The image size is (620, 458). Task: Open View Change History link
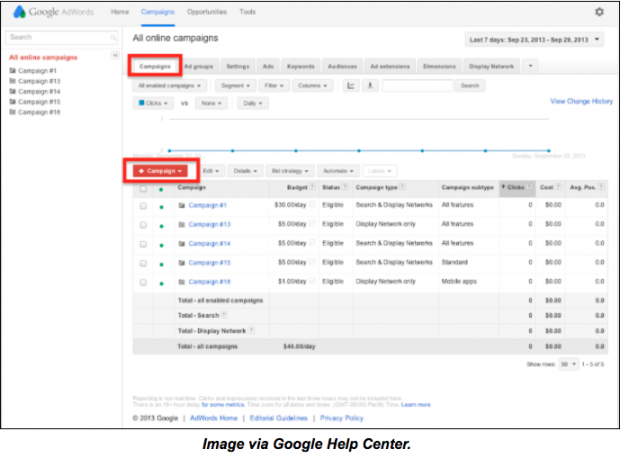click(581, 101)
